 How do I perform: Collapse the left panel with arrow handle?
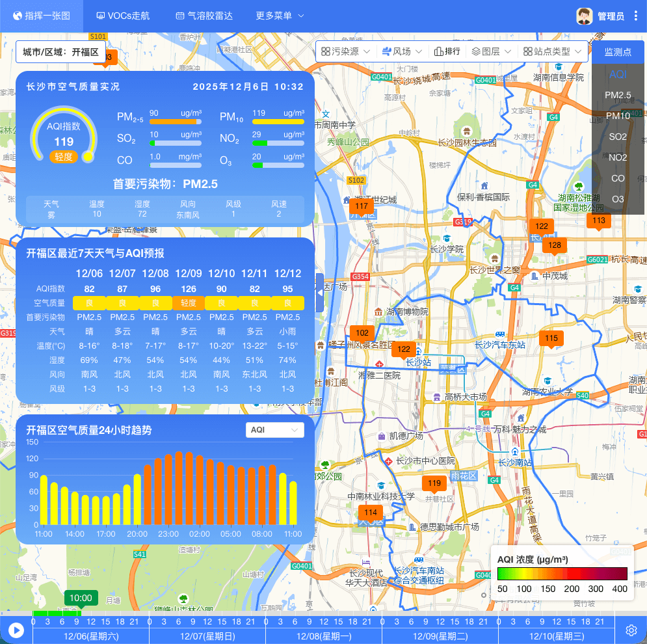(x=319, y=293)
